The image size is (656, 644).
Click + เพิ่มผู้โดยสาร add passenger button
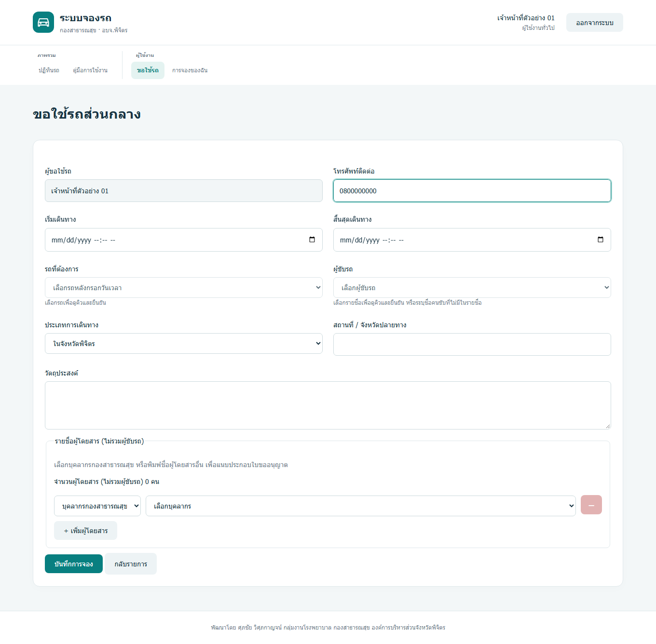point(85,531)
